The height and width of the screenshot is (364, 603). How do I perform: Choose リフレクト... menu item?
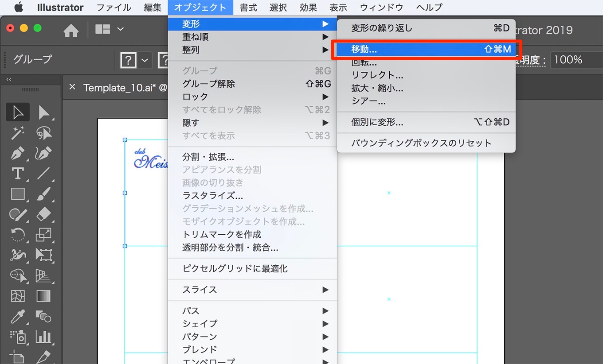426,75
